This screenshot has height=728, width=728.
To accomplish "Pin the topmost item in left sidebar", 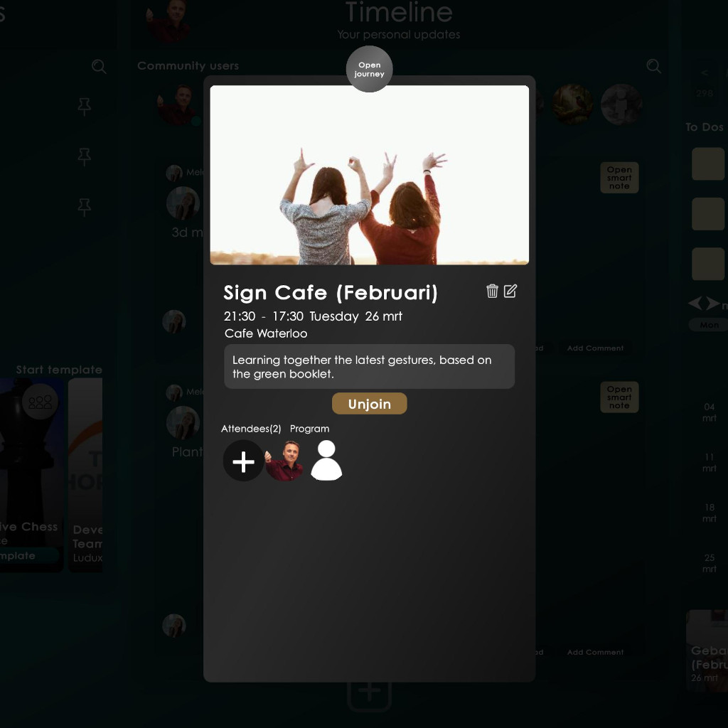I will tap(85, 107).
